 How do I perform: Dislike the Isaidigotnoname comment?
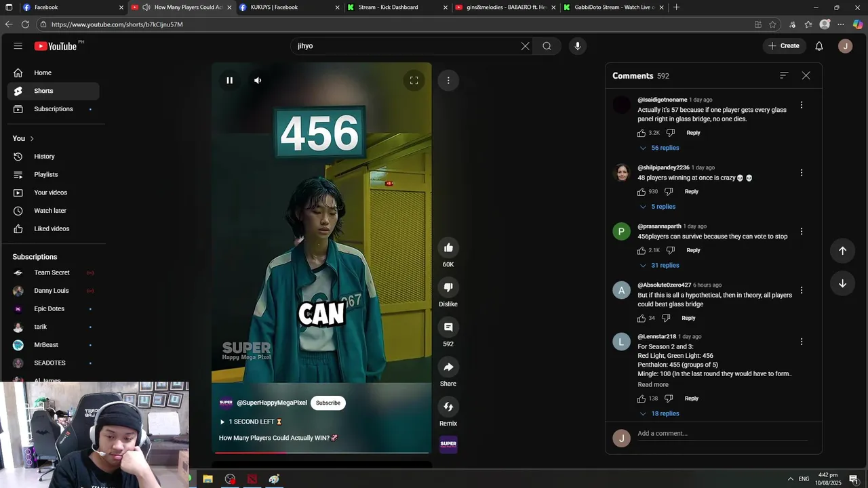671,133
